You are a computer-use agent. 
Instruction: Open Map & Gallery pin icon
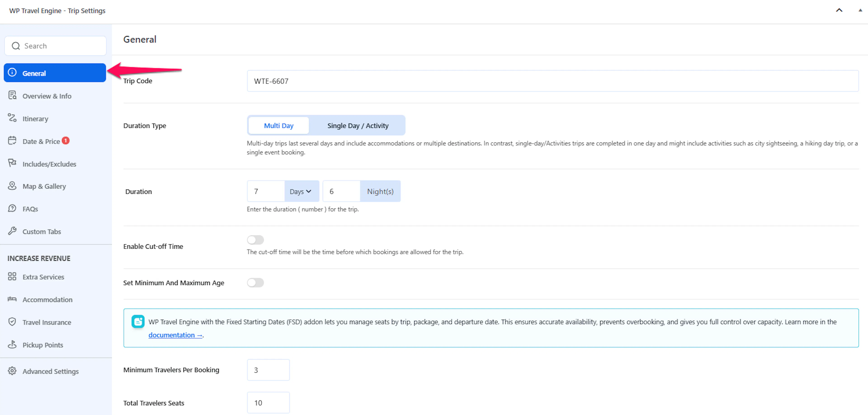click(x=12, y=186)
